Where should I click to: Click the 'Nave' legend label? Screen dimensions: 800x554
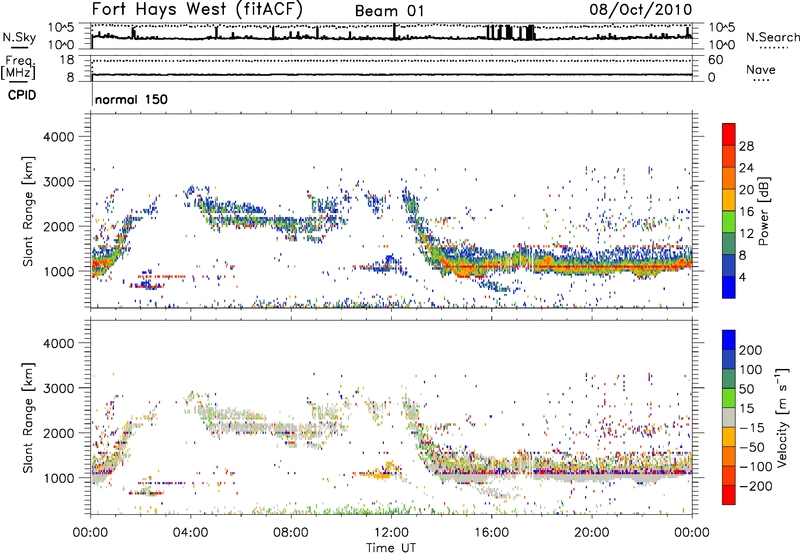[x=760, y=70]
